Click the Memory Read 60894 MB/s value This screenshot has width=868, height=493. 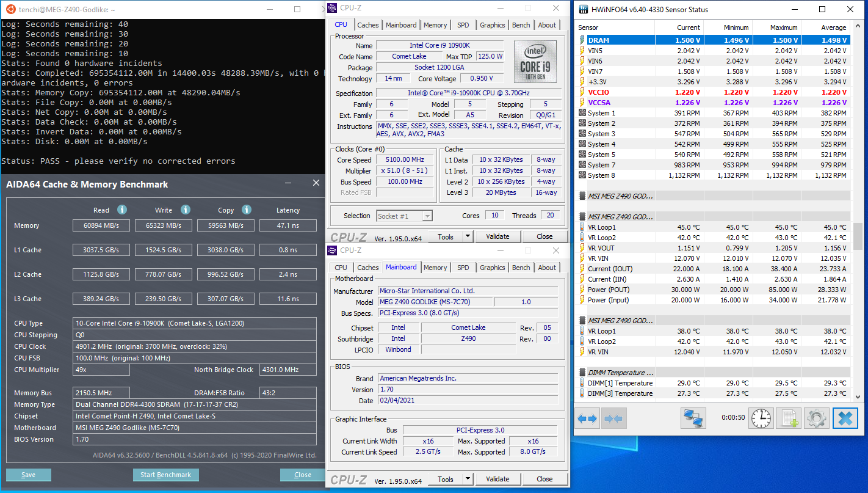(101, 225)
